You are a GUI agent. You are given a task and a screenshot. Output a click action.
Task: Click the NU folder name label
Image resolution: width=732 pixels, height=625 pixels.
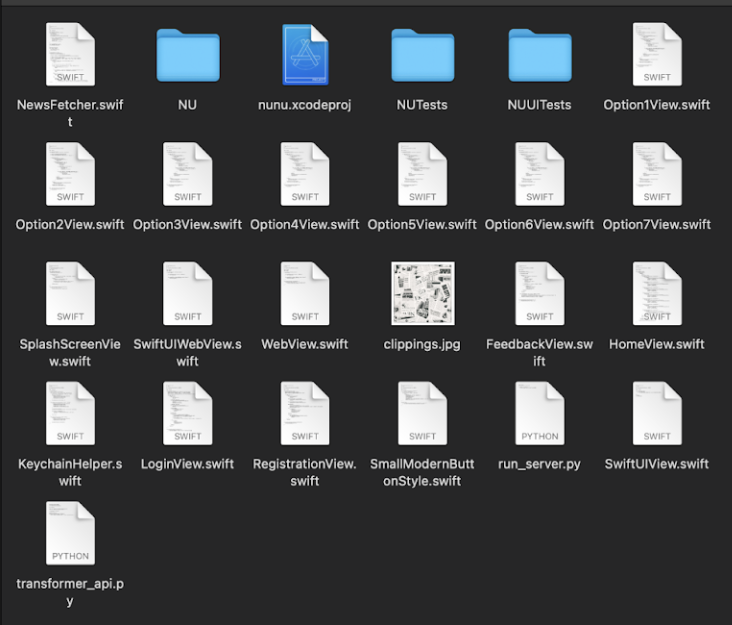click(x=188, y=105)
